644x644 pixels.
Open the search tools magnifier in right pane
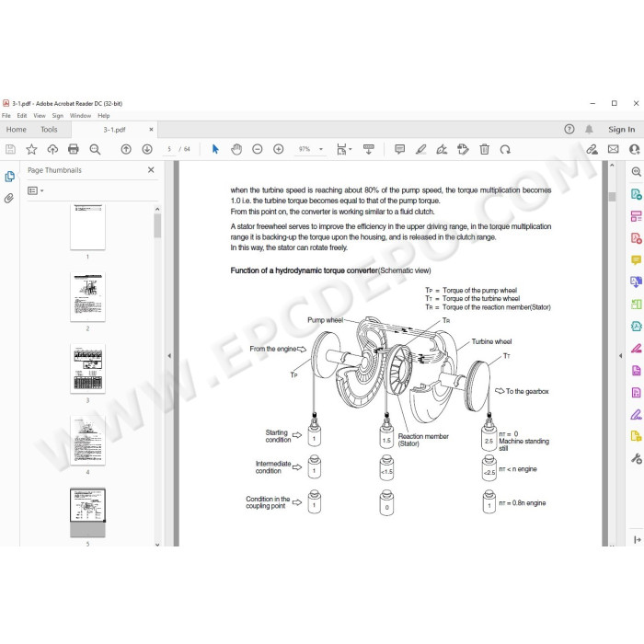tap(637, 172)
